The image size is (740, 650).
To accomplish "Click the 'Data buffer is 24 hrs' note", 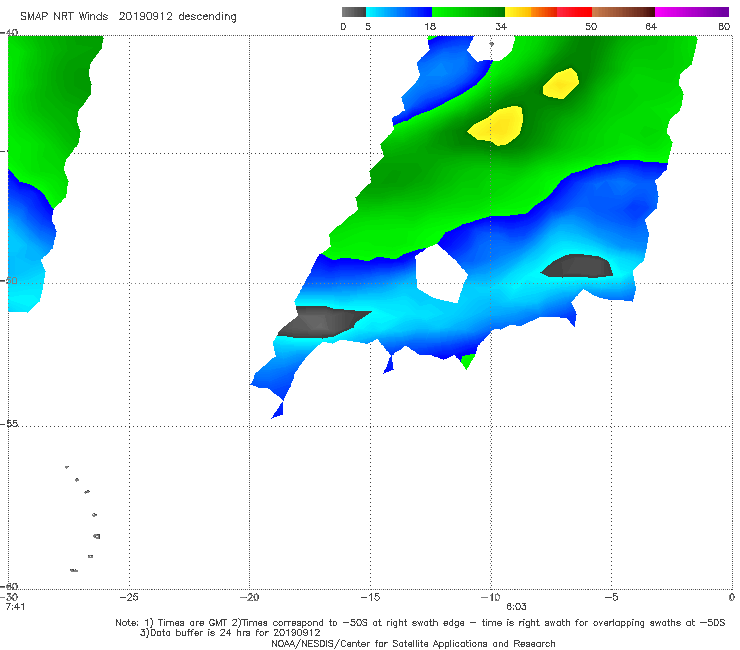I will click(x=230, y=633).
